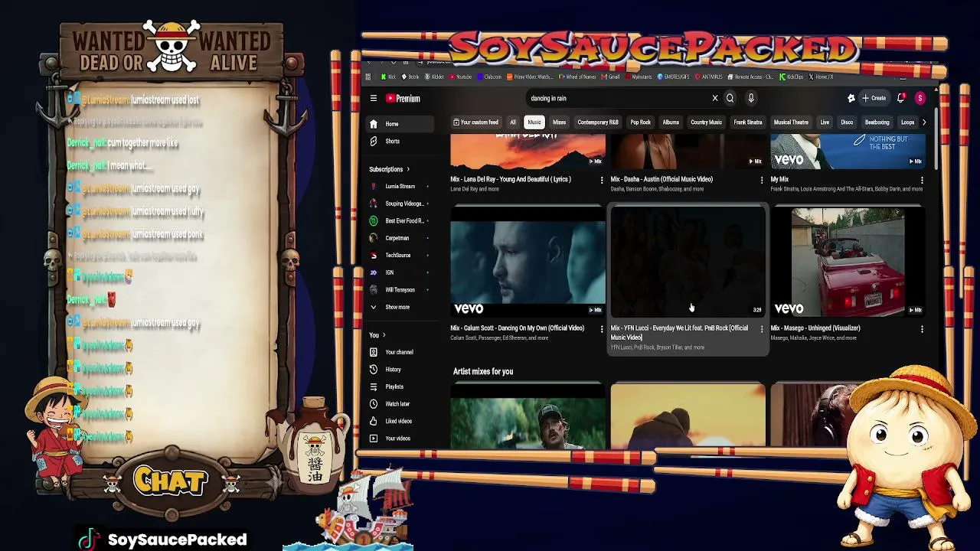The width and height of the screenshot is (980, 551).
Task: Focus the search field containing 'dancing in rain'
Action: (x=617, y=98)
